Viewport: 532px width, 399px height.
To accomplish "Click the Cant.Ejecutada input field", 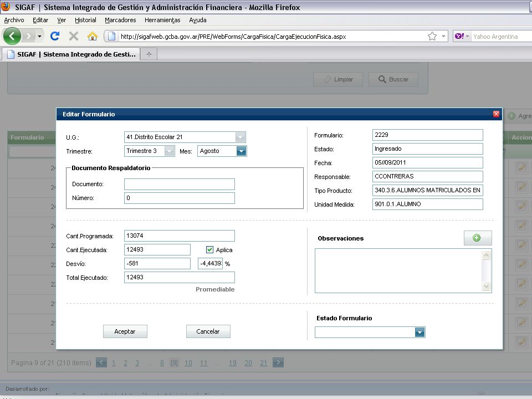I will 157,250.
